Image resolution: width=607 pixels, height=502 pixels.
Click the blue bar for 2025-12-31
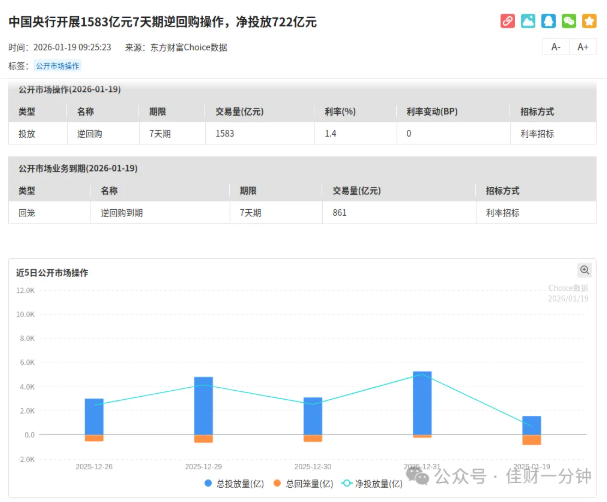click(422, 403)
